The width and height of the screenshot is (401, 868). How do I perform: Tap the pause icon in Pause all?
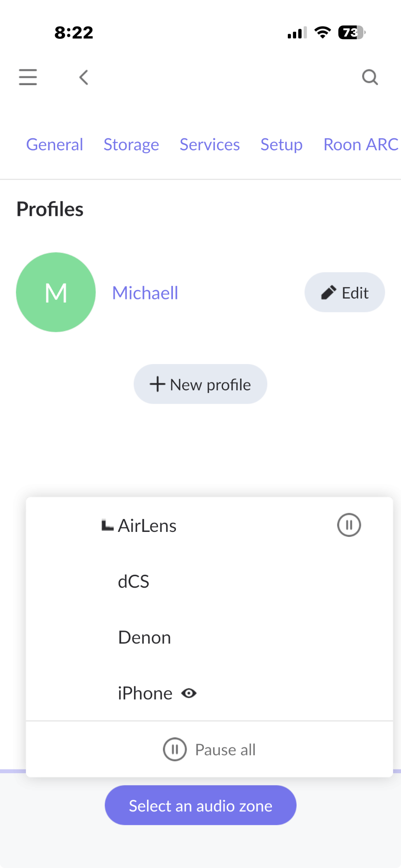(x=175, y=749)
